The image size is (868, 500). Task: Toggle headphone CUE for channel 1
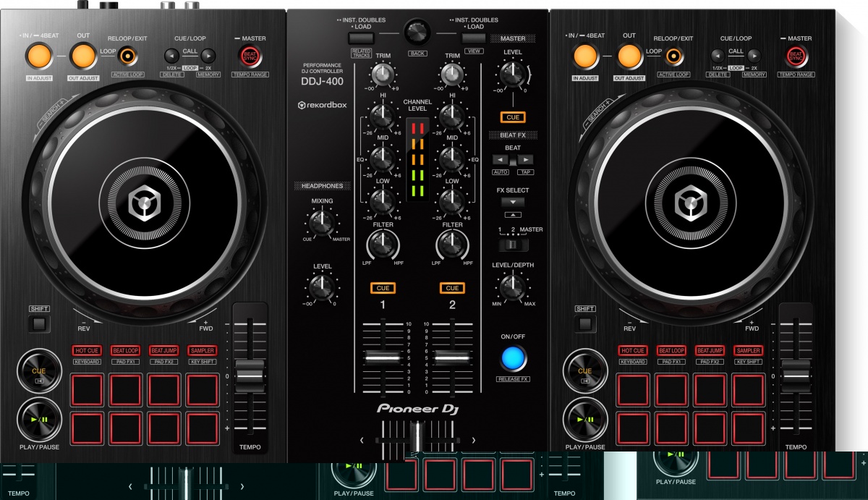pyautogui.click(x=383, y=288)
